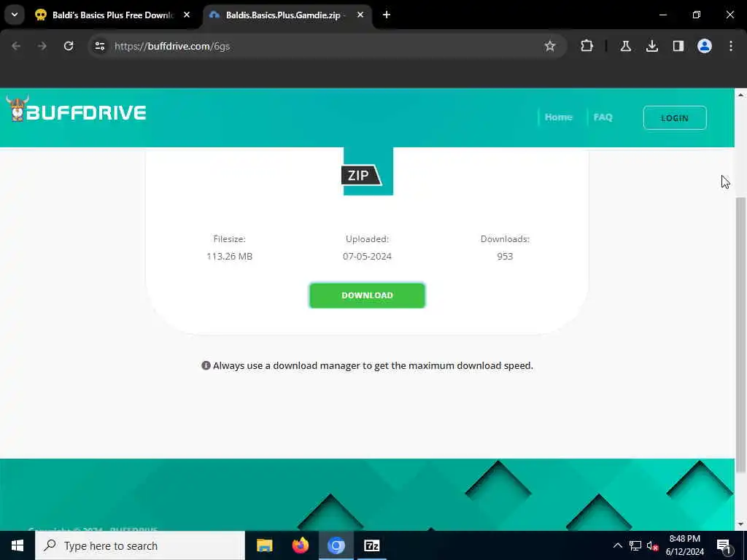Open the LOGIN button on BuffDrive
Screen dimensions: 747x560
pyautogui.click(x=675, y=117)
